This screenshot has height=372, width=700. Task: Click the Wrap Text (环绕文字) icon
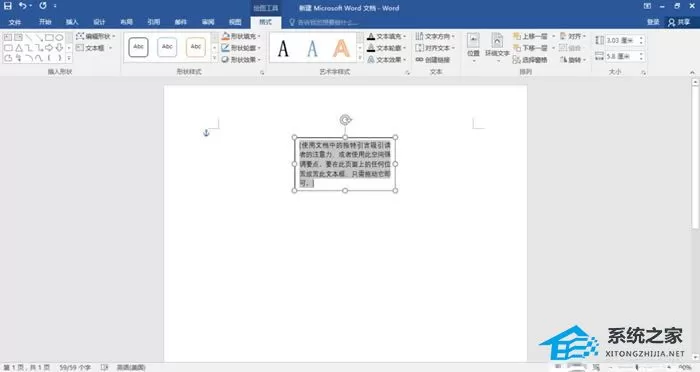[x=497, y=46]
